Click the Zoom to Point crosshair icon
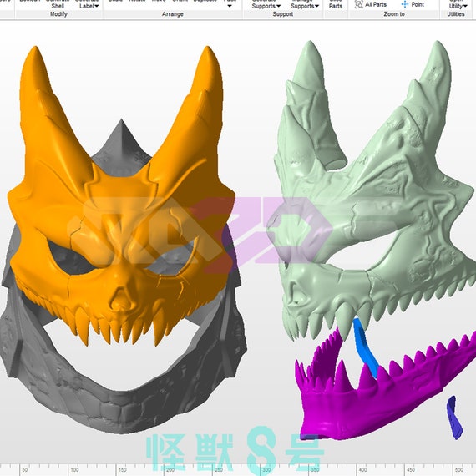Screen dimensions: 476x476 tap(405, 4)
